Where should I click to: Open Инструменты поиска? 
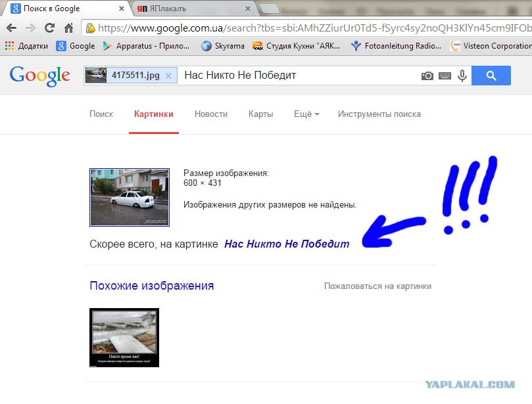379,114
